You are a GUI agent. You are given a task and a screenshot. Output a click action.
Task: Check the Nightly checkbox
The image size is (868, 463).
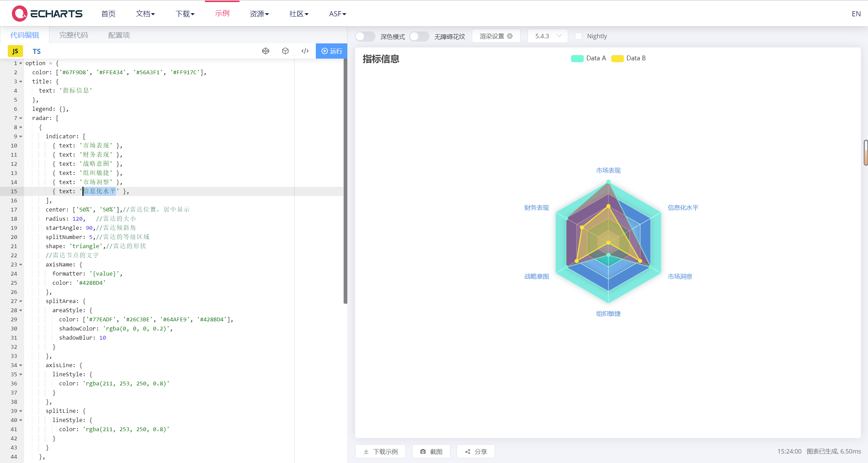[x=579, y=36]
